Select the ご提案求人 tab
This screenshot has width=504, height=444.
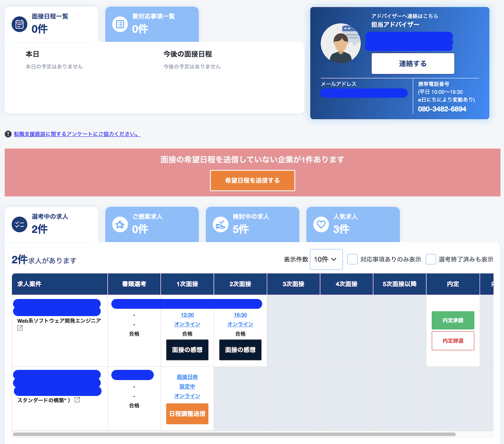(152, 224)
